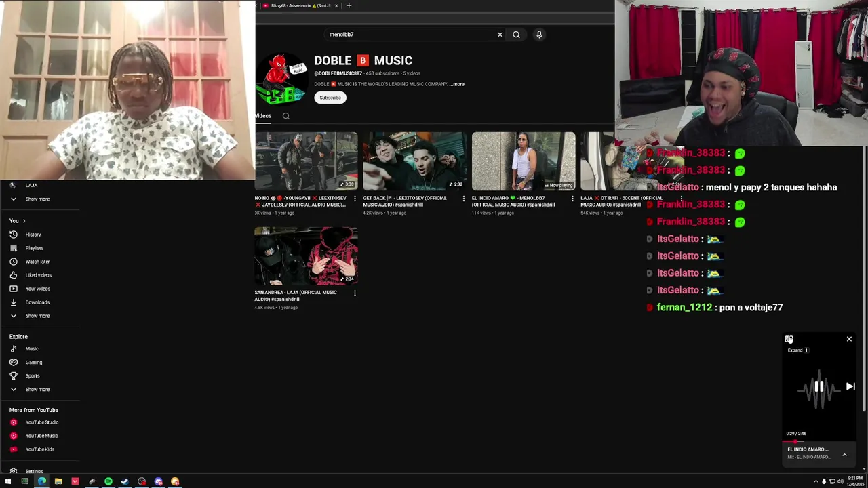Expand the miniplayer with the expand icon
Image resolution: width=868 pixels, height=488 pixels.
(x=789, y=339)
